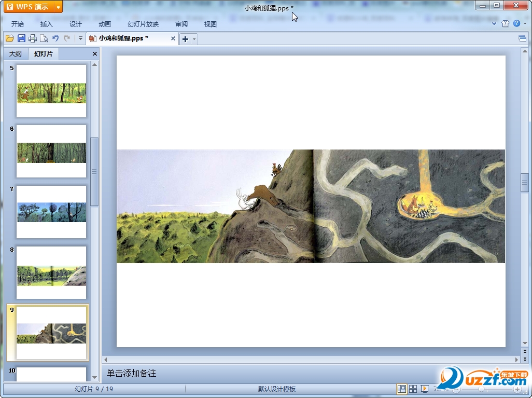Image resolution: width=532 pixels, height=398 pixels.
Task: Open the 幻灯片放映 menu tab
Action: click(143, 24)
